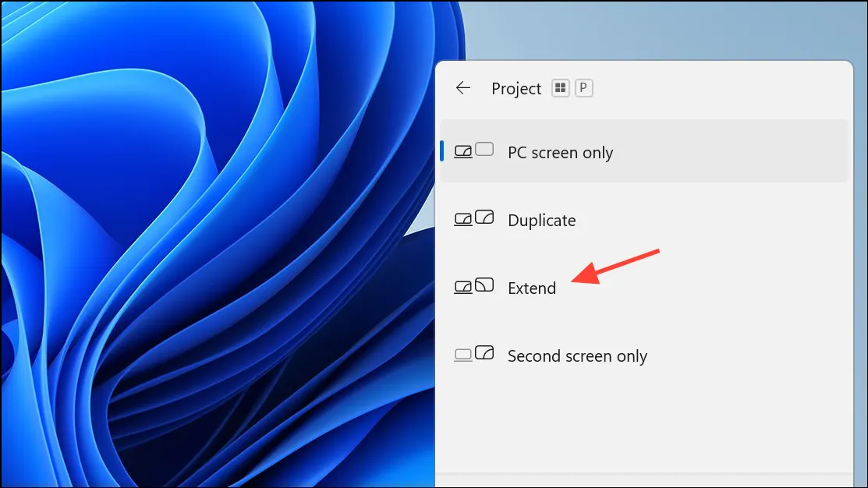The width and height of the screenshot is (868, 488).
Task: Click the P key shortcut badge
Action: (583, 88)
